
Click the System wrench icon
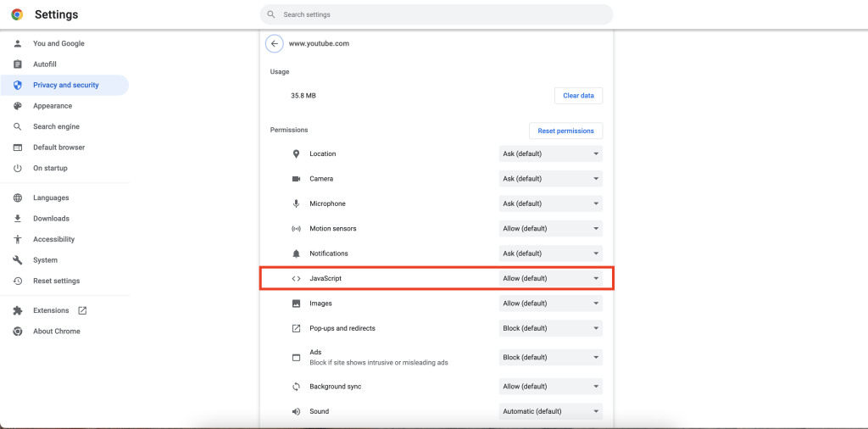click(17, 260)
